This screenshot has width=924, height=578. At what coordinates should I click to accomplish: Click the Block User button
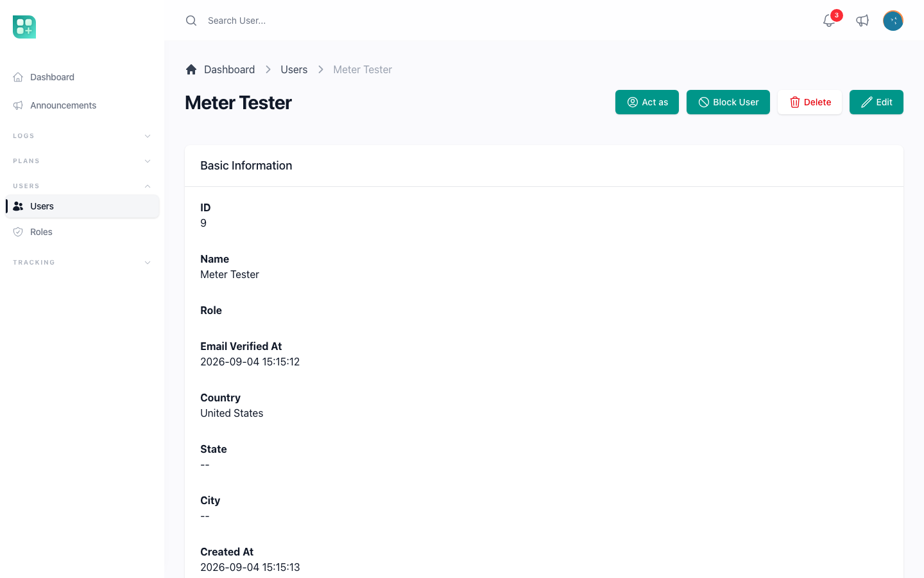pos(728,102)
